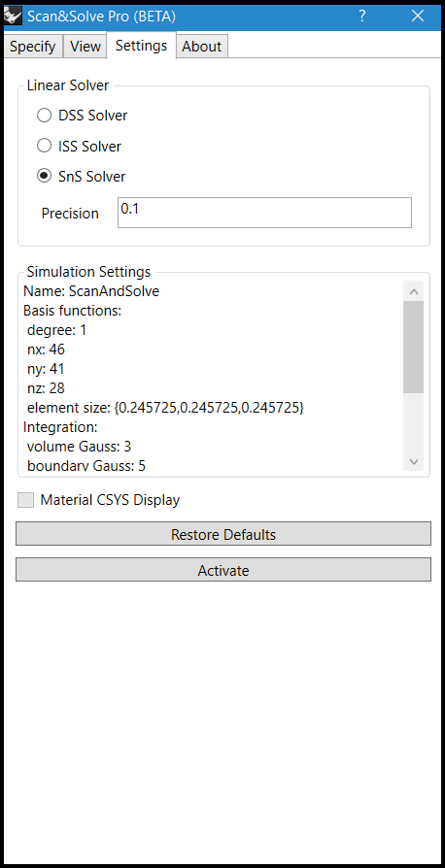
Task: Go to the About tab
Action: [202, 47]
